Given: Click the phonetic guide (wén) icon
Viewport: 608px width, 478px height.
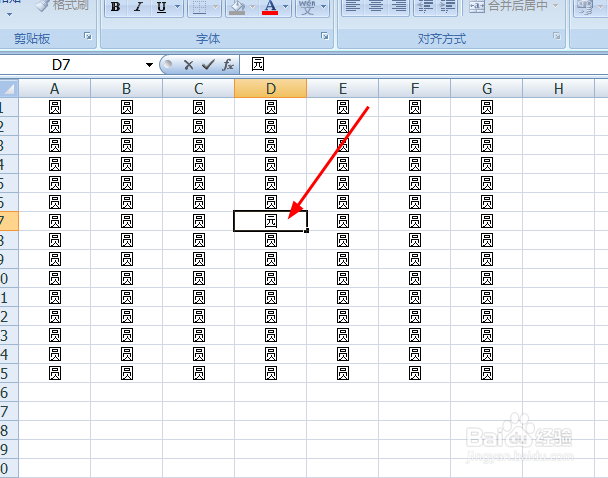Looking at the screenshot, I should pyautogui.click(x=307, y=7).
